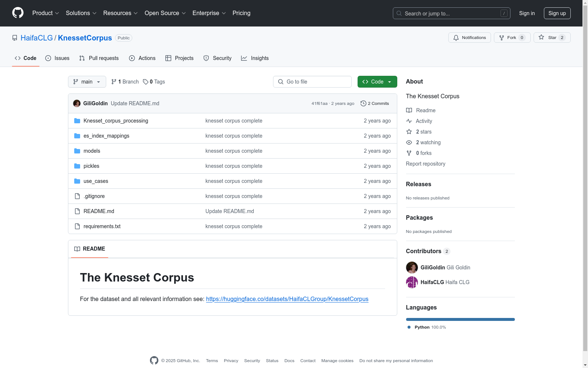Click the magnifier icon in the header search
588x368 pixels.
[399, 13]
